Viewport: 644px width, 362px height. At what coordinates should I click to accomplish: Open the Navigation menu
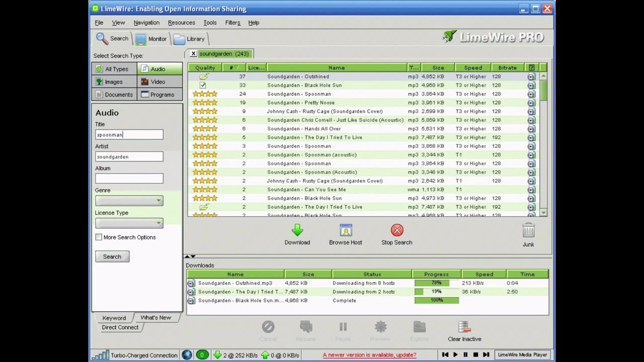(146, 23)
